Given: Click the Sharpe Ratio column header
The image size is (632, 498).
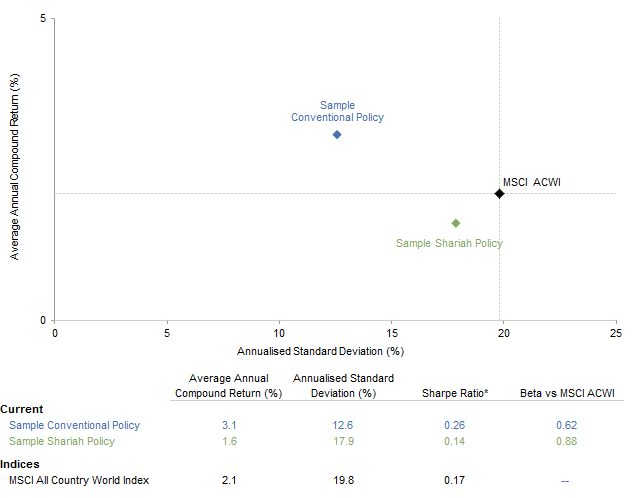Looking at the screenshot, I should (457, 393).
